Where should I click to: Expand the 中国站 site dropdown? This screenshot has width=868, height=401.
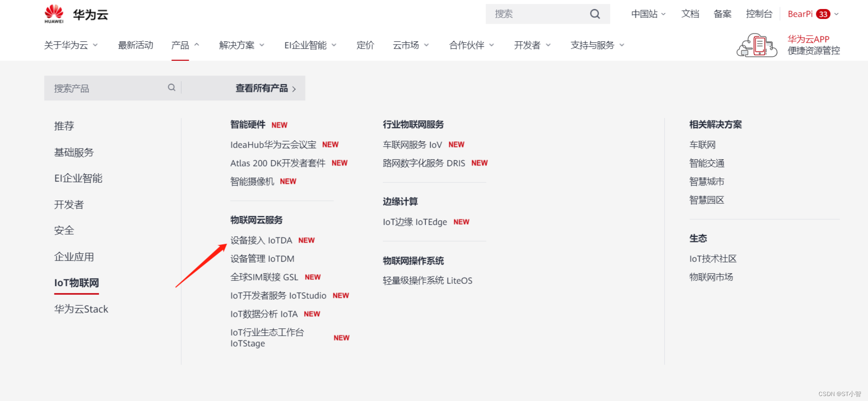[649, 14]
